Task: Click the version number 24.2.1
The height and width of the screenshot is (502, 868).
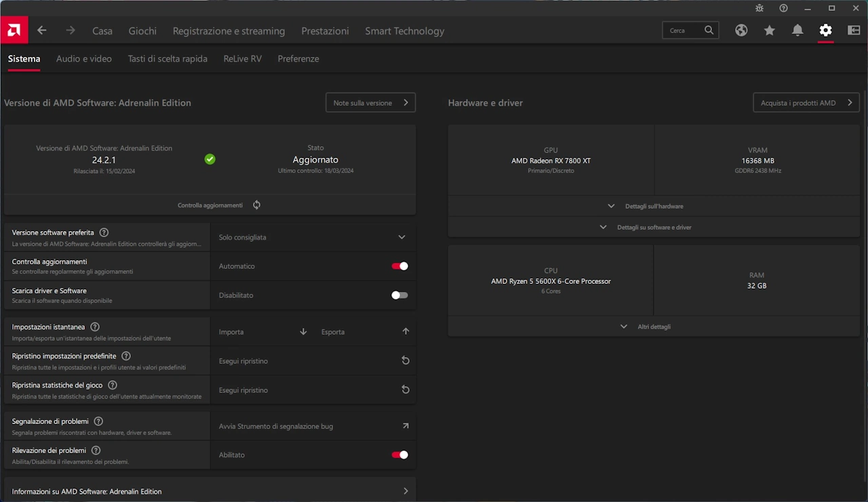Action: click(x=104, y=160)
